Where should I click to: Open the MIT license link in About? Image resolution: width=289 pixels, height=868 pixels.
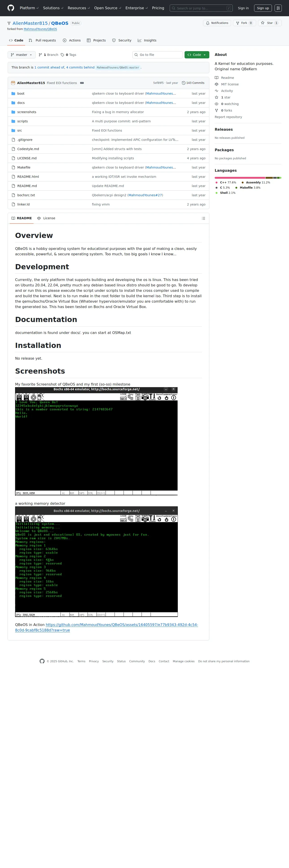click(x=230, y=85)
